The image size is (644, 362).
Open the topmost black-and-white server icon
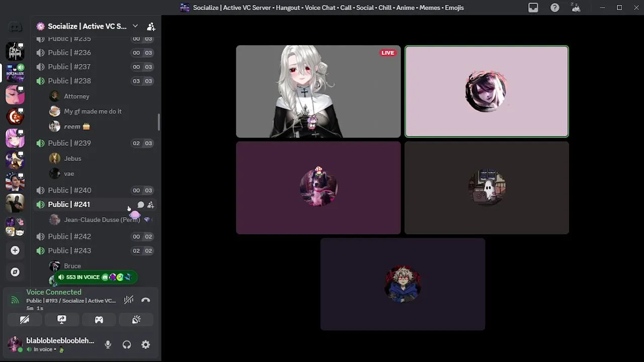15,51
